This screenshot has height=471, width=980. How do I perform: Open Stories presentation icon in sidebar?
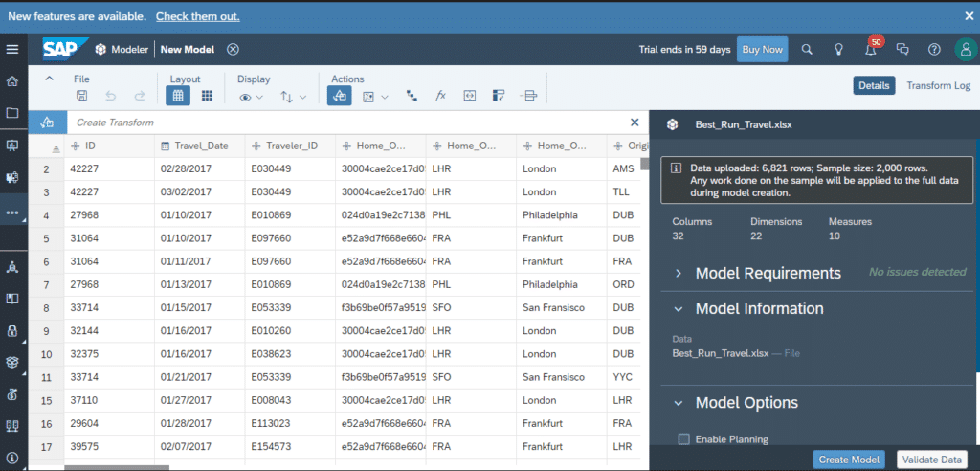pos(11,146)
